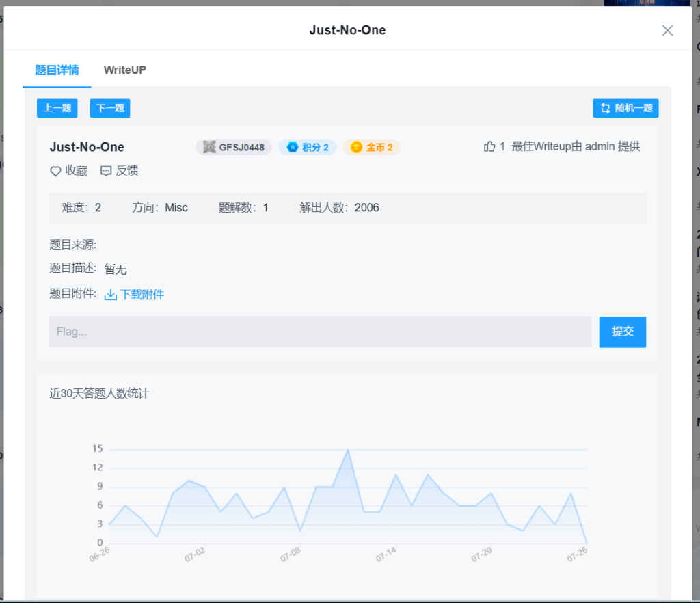This screenshot has width=700, height=603.
Task: Click the blue 积分 points badge icon
Action: [292, 147]
